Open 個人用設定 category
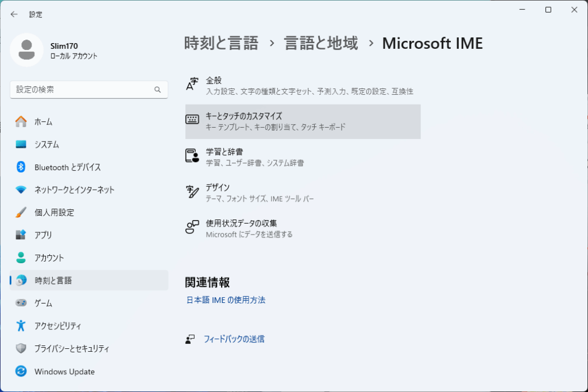Image resolution: width=588 pixels, height=392 pixels. [89, 212]
